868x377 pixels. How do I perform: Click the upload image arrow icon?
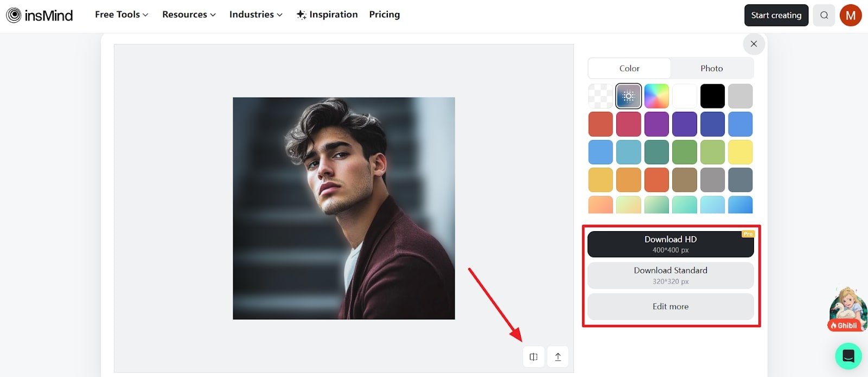558,357
